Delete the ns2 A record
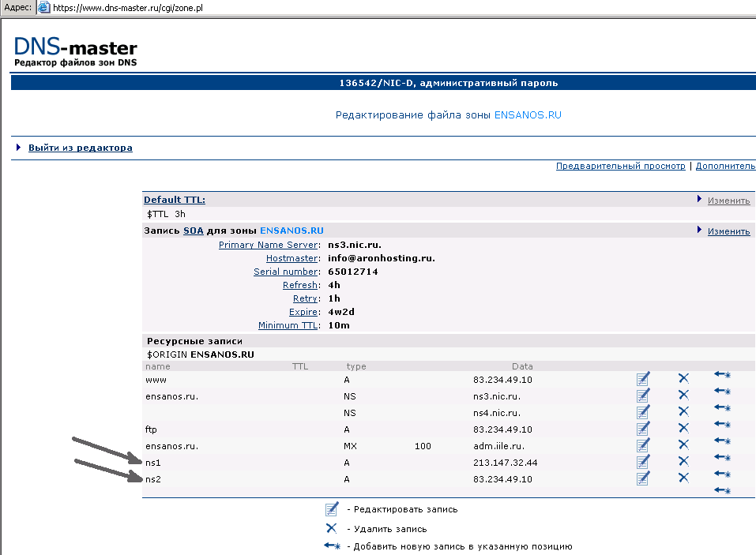Screen dimensions: 756x555 (x=683, y=478)
